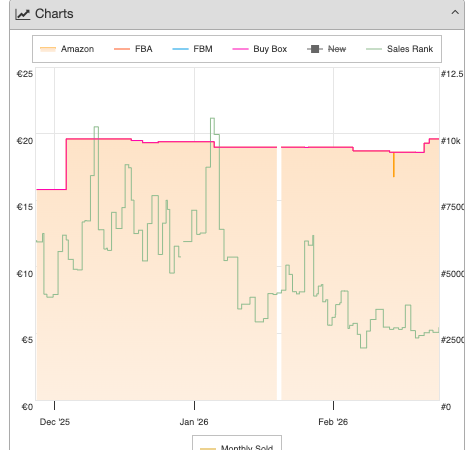
Task: Collapse the Charts panel with chevron
Action: pos(455,13)
